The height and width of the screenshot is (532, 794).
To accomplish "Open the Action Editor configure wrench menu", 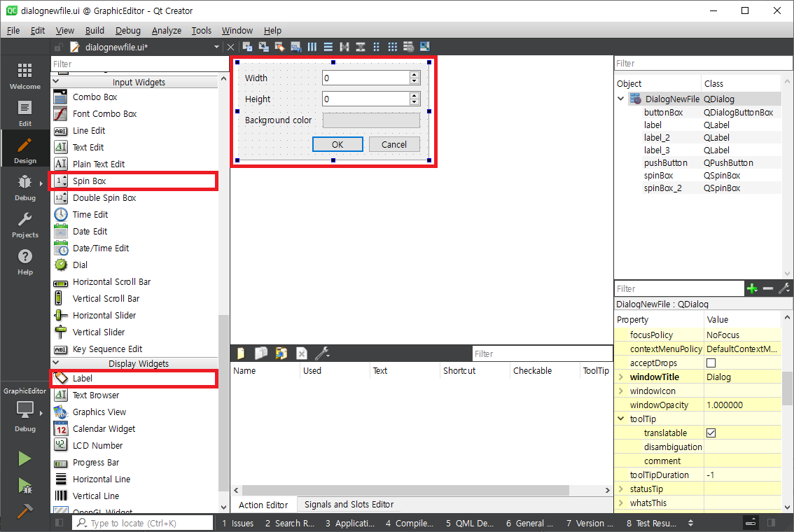I will (322, 353).
